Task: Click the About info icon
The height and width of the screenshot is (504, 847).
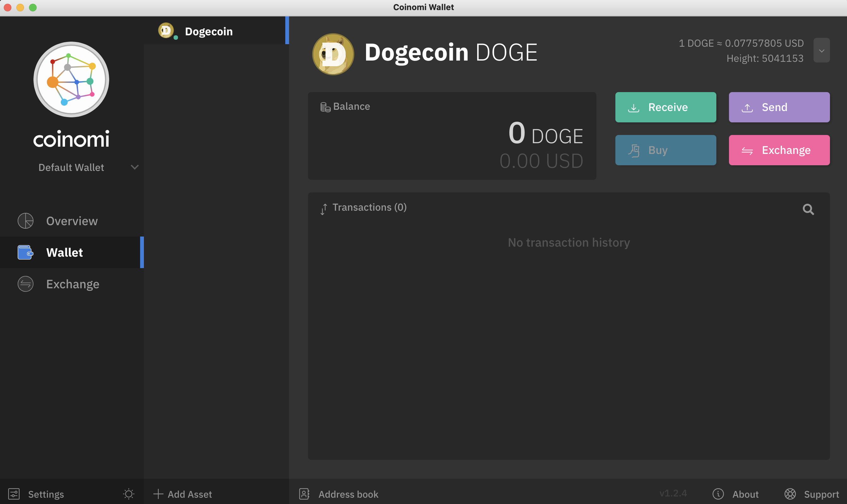Action: (x=718, y=494)
